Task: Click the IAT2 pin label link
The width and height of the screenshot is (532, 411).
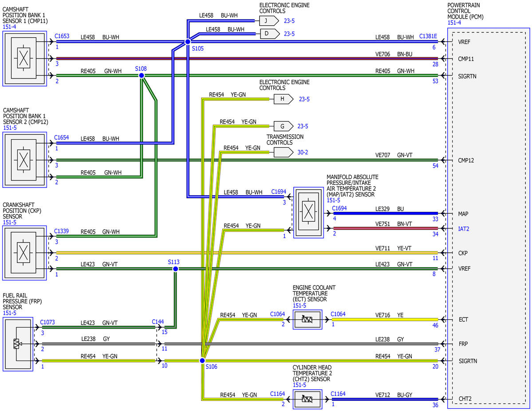Action: pyautogui.click(x=464, y=229)
